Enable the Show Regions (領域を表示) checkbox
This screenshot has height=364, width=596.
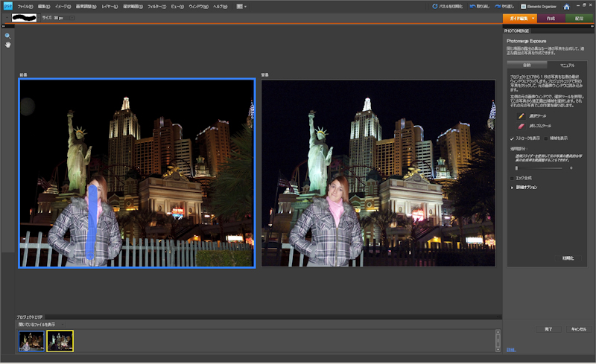[545, 138]
